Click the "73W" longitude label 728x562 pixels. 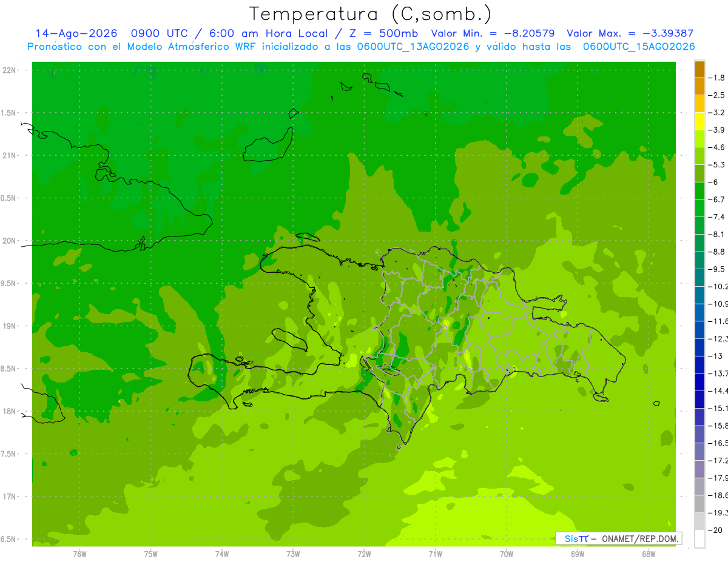[x=293, y=554]
